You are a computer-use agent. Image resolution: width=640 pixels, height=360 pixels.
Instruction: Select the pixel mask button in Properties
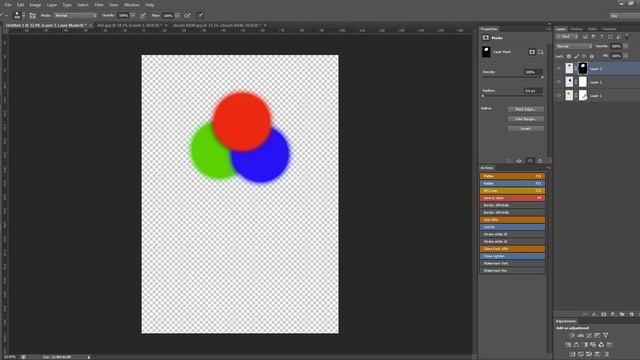click(x=532, y=52)
